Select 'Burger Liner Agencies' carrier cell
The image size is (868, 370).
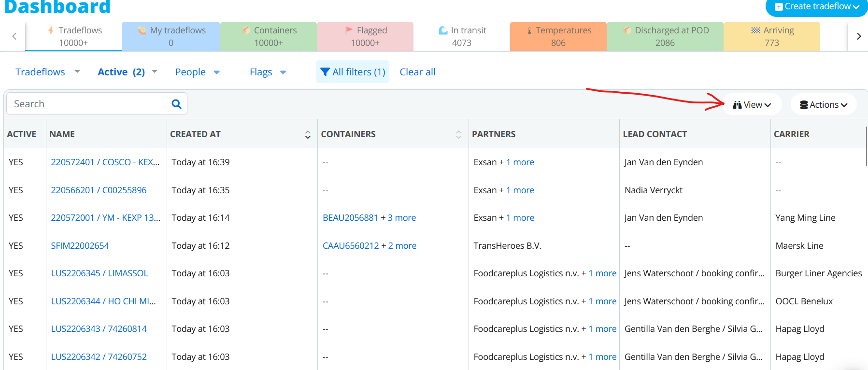[819, 273]
